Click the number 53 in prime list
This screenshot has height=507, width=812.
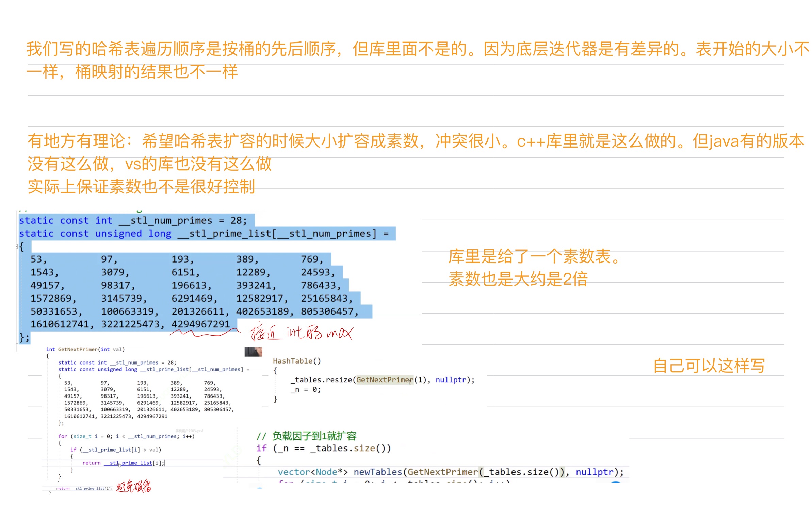point(36,259)
